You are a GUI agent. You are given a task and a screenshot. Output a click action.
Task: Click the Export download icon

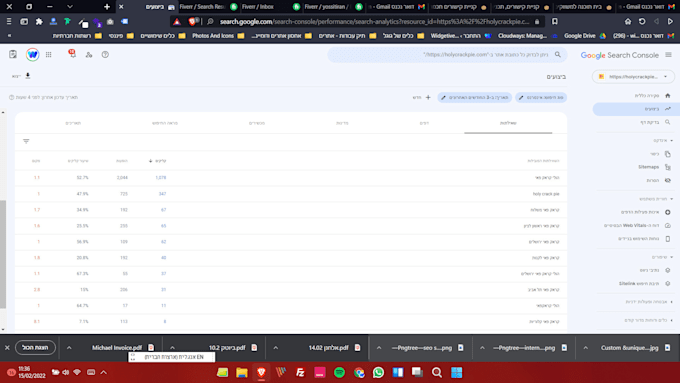(28, 76)
